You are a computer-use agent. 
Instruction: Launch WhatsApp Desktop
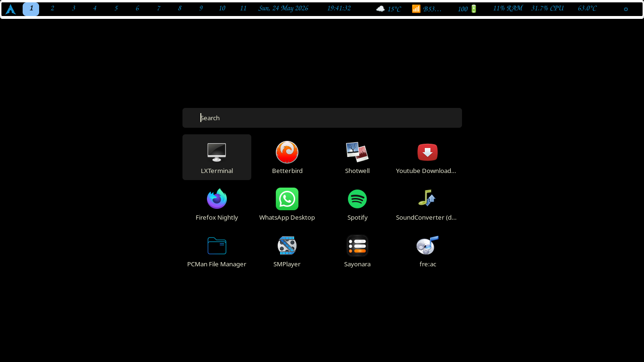287,199
